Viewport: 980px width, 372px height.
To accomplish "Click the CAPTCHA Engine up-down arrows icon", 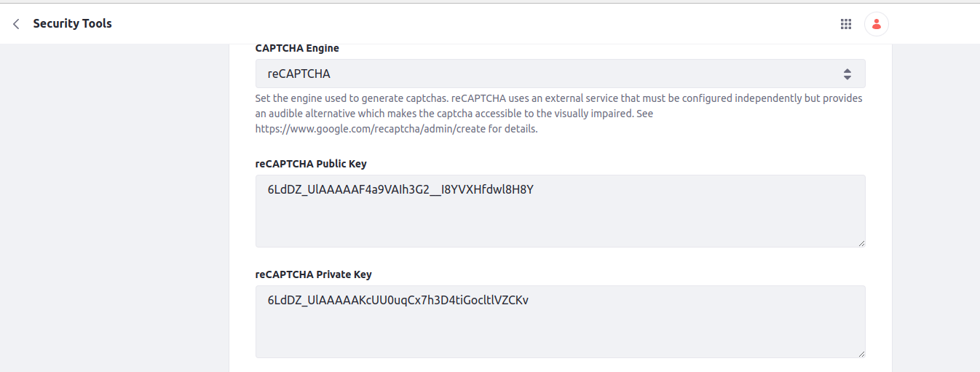I will pos(847,74).
